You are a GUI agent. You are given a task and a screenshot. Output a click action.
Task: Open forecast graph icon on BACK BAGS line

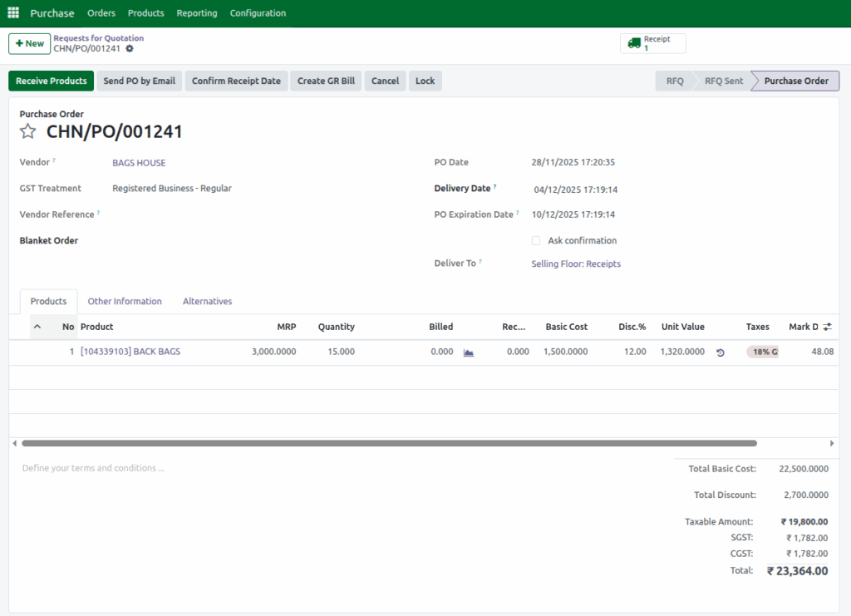pyautogui.click(x=468, y=352)
